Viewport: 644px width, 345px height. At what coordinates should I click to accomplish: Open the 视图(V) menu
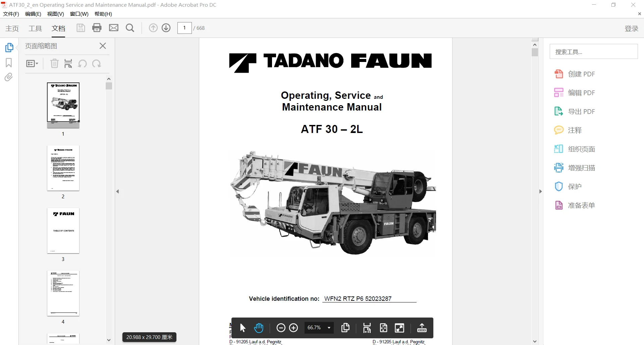click(x=56, y=14)
